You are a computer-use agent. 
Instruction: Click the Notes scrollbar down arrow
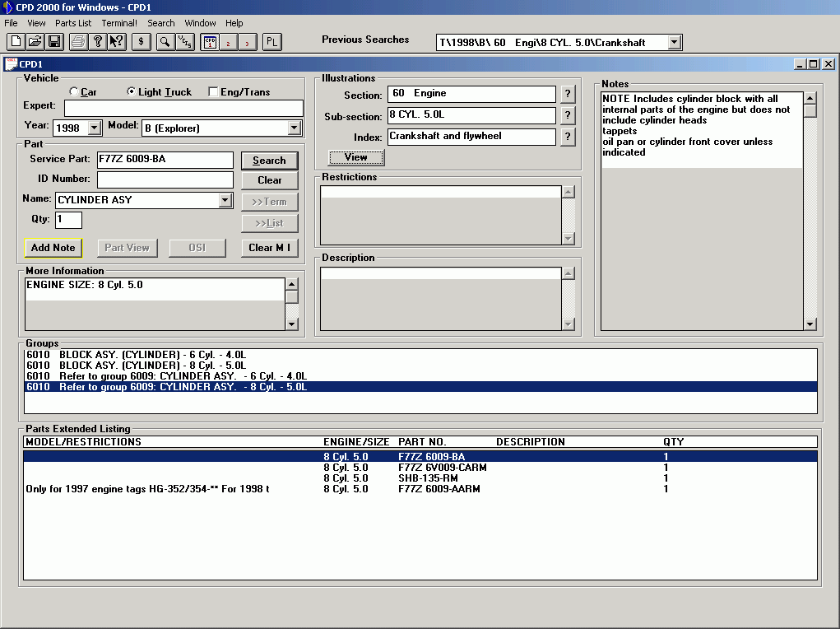[x=810, y=324]
